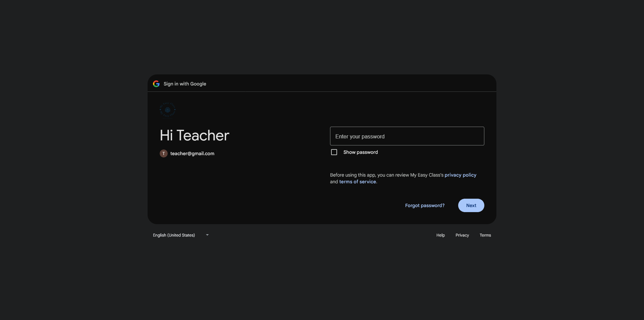Click the teacher@gmail.com account email
Viewport: 644px width, 320px height.
coord(192,153)
